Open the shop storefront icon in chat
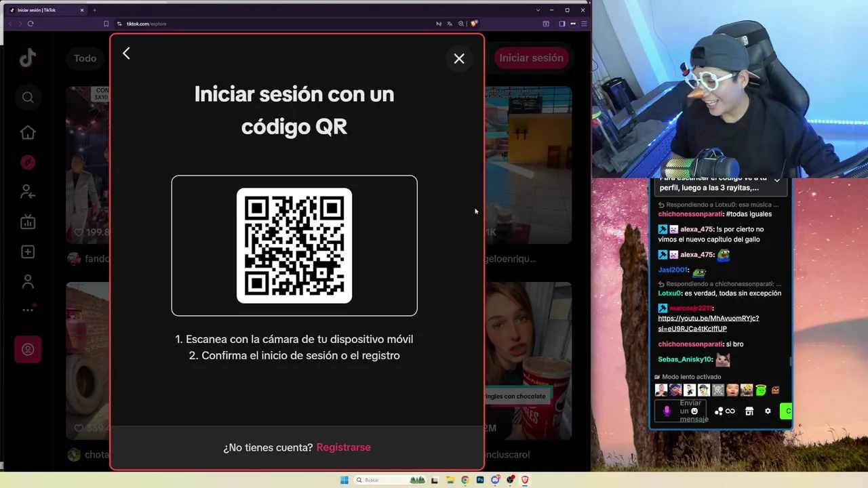Screen dimensions: 868x488 (749, 411)
